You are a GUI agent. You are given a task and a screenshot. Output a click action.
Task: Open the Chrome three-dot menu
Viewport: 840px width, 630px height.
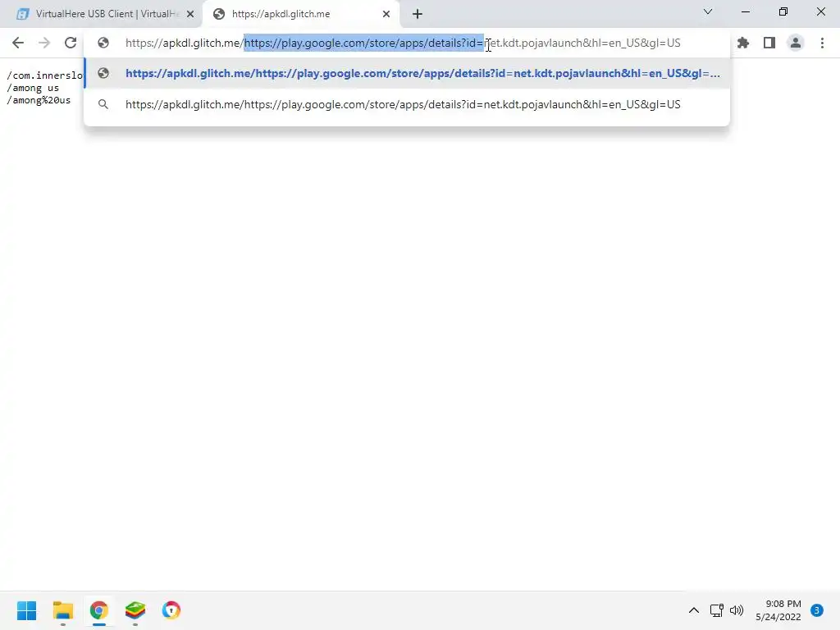point(822,43)
